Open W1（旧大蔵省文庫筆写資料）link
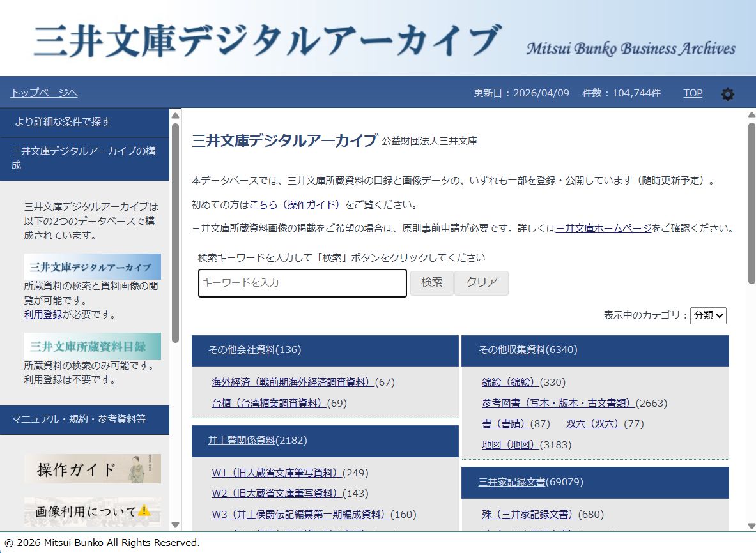This screenshot has height=553, width=756. point(277,473)
